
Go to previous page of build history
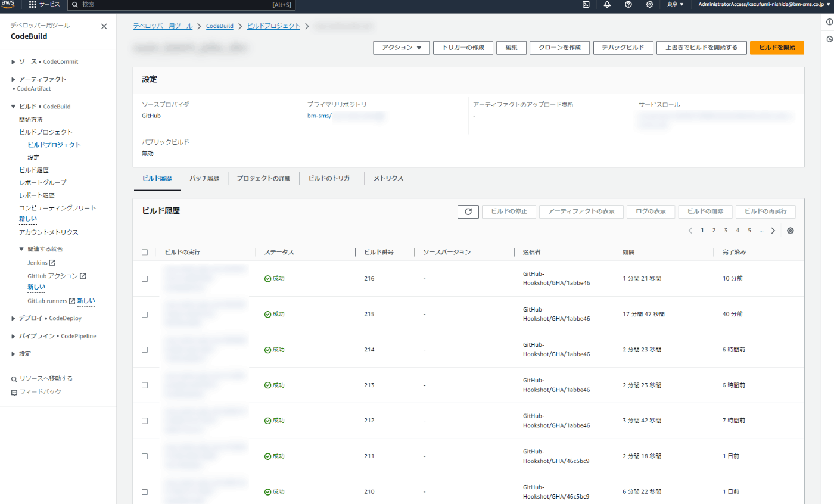point(690,231)
